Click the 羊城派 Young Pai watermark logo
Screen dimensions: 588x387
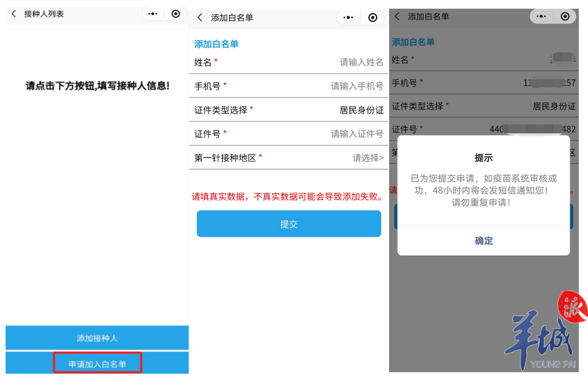545,331
